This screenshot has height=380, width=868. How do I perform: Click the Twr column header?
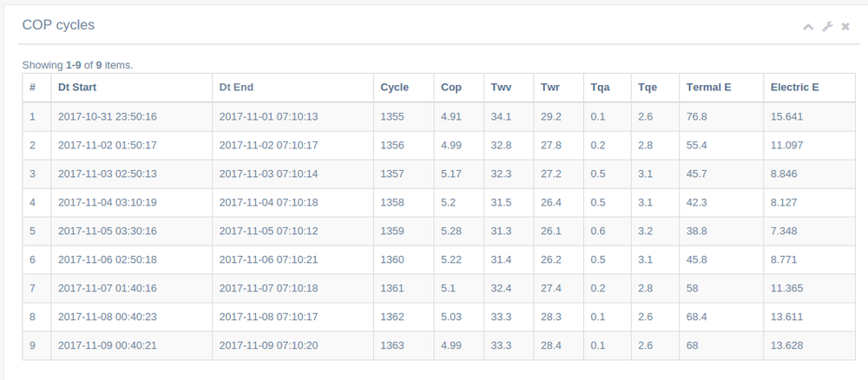[x=550, y=88]
